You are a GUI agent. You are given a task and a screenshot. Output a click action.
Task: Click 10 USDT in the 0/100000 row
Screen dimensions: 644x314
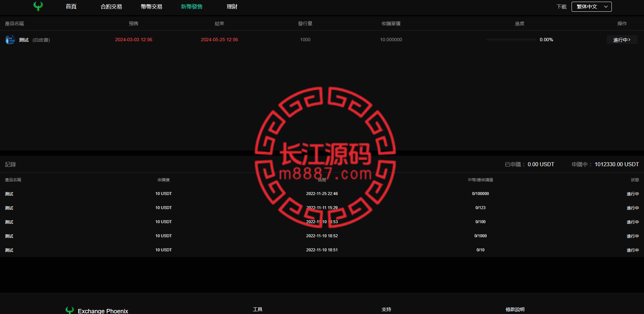163,194
